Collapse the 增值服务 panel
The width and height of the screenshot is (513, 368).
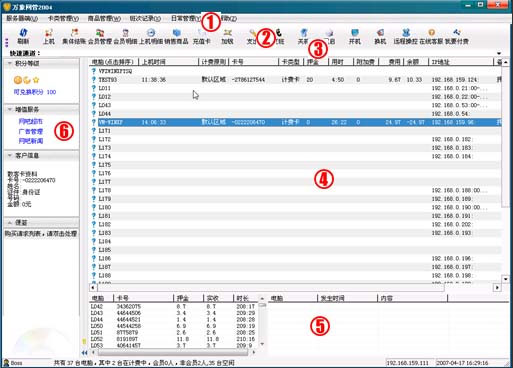(x=10, y=109)
